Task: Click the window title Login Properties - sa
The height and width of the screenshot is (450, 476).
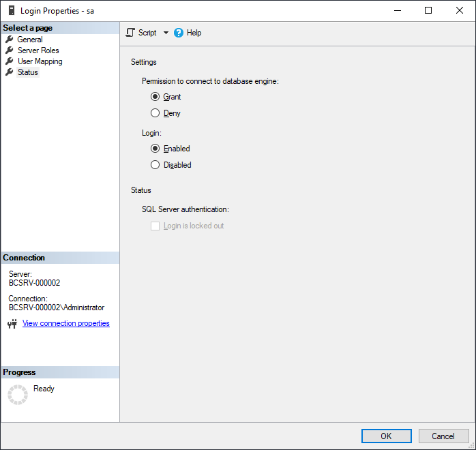Action: click(x=57, y=11)
